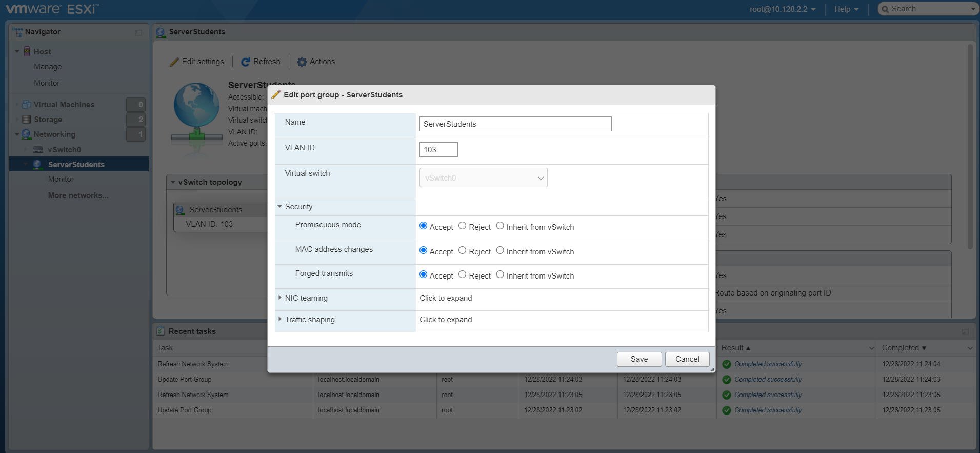
Task: Expand the Traffic shaping section
Action: 280,319
